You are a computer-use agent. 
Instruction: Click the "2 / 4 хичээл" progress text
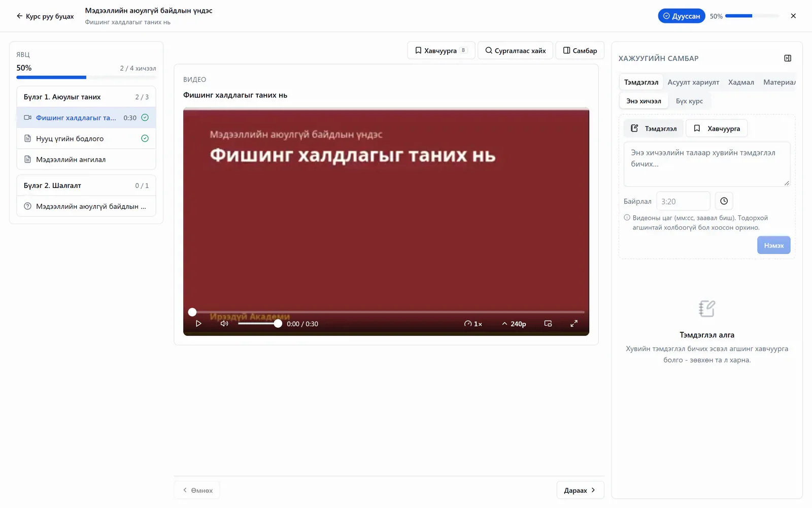click(138, 68)
